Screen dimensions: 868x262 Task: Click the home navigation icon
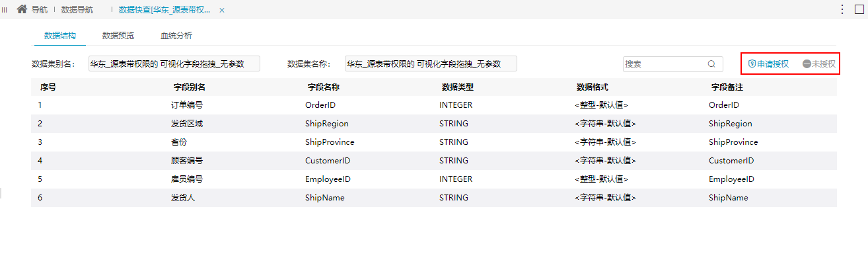22,10
